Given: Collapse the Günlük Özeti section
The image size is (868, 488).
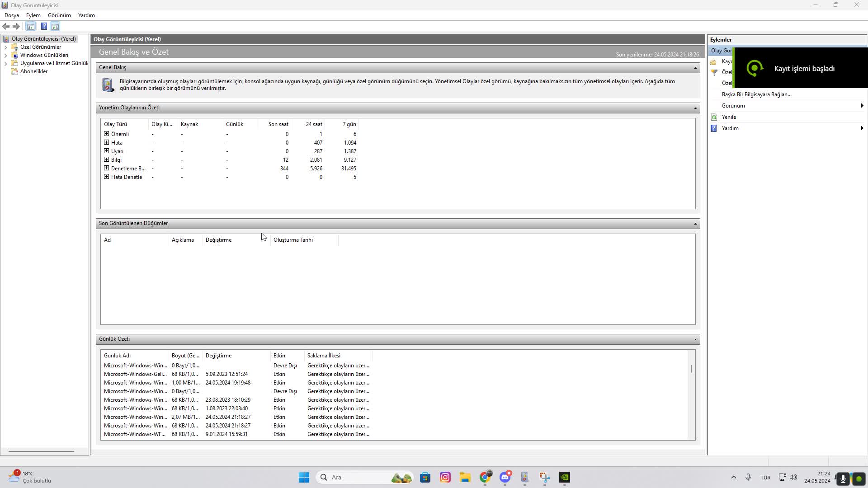Looking at the screenshot, I should [695, 339].
